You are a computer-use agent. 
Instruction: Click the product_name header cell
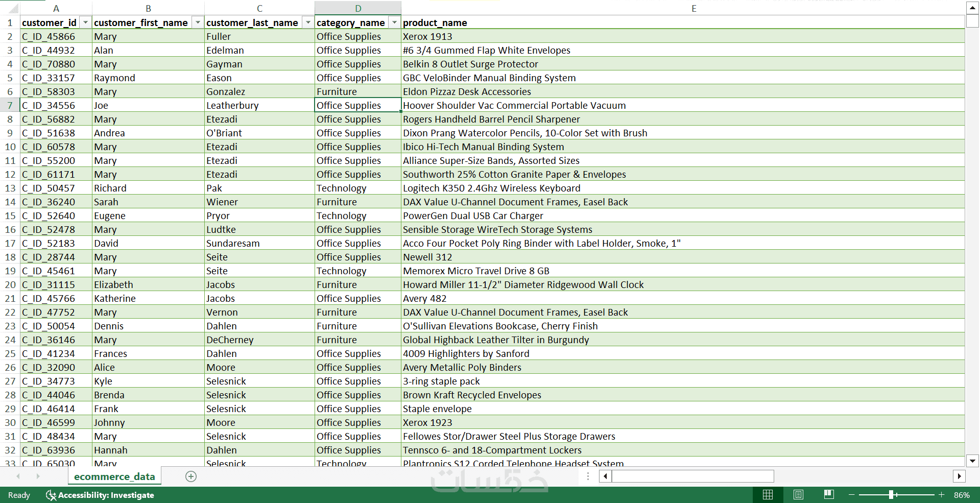[683, 22]
